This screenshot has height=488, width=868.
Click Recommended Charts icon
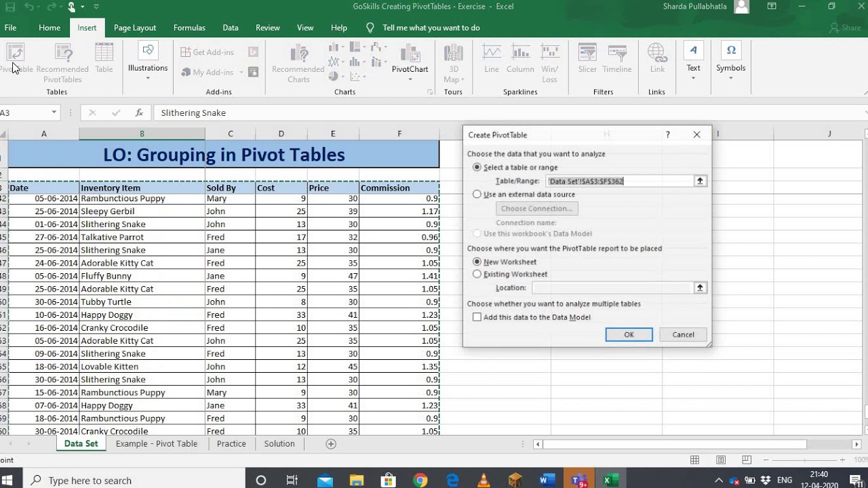point(298,64)
